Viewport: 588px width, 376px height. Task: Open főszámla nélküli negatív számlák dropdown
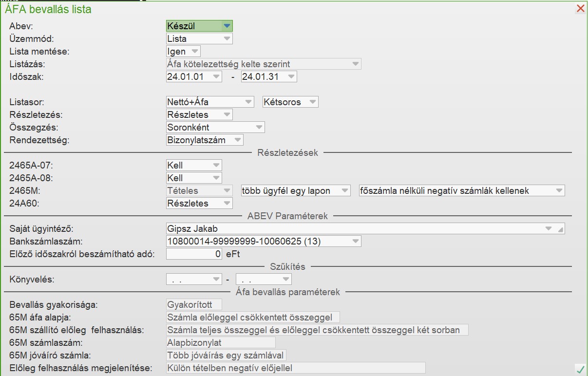462,190
